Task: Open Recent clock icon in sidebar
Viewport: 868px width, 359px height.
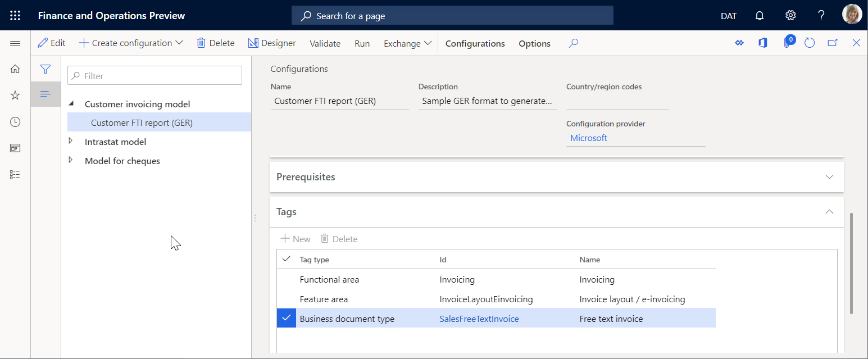Action: [15, 122]
